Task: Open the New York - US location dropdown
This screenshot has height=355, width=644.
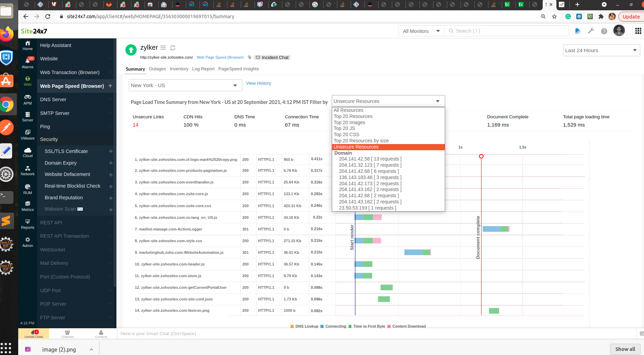Action: click(x=185, y=85)
